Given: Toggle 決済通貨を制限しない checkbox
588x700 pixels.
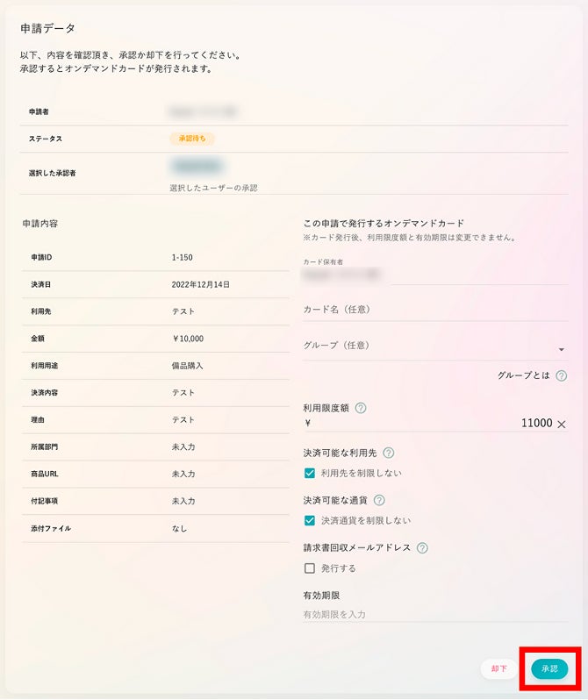Looking at the screenshot, I should click(310, 520).
